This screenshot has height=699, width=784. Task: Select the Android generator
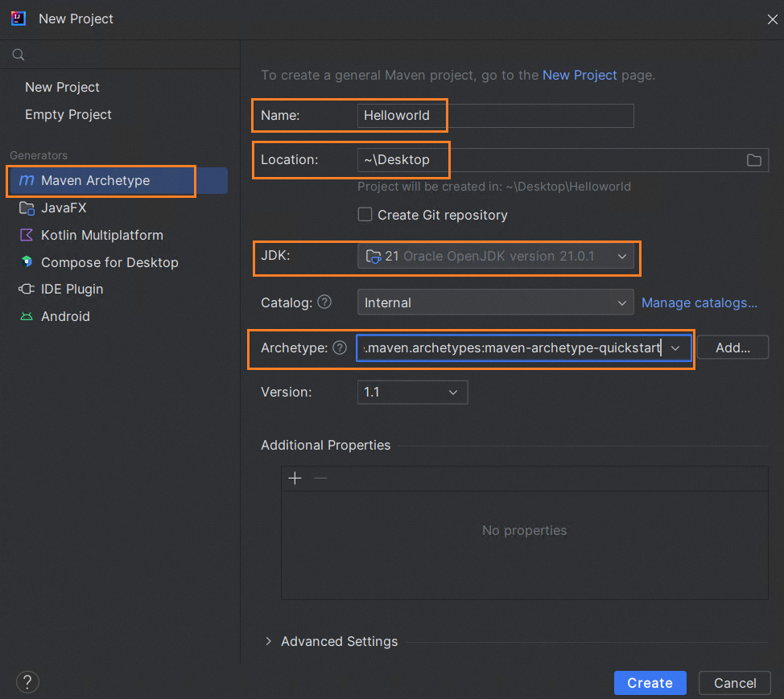pos(65,316)
